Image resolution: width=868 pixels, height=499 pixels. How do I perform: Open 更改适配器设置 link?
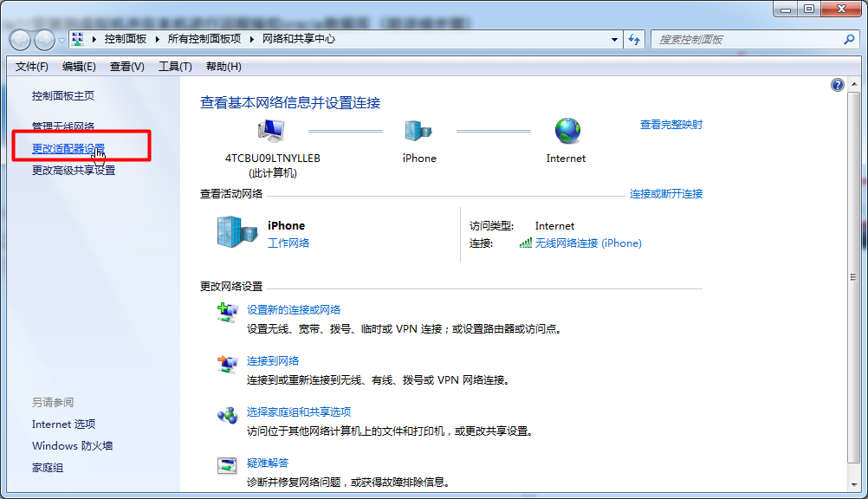(68, 149)
